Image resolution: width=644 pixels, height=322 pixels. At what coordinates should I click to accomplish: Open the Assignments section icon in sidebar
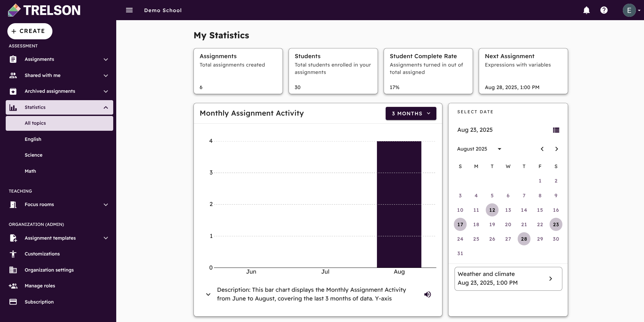tap(13, 59)
